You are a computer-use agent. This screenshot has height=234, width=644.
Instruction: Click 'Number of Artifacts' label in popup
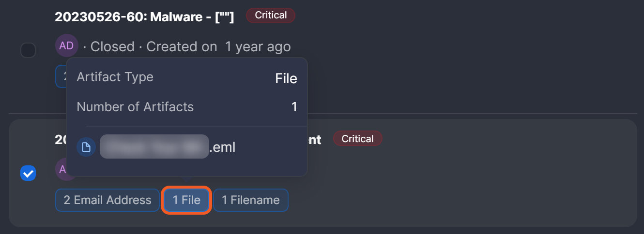tap(135, 107)
